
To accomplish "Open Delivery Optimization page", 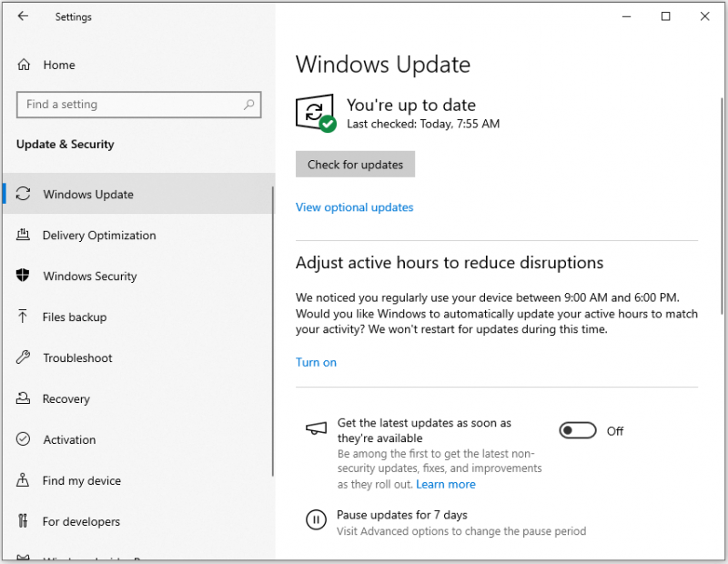I will pyautogui.click(x=138, y=235).
